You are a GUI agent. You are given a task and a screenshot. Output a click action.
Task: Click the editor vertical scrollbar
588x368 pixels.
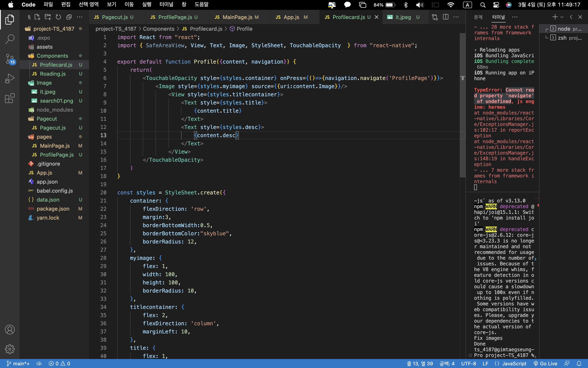[x=463, y=105]
